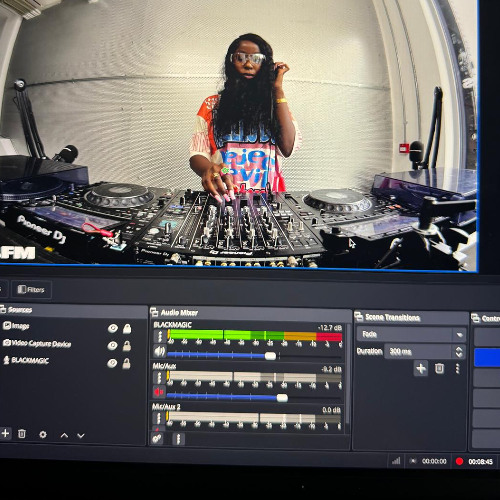500x500 pixels.
Task: Open source properties gear icon
Action: coord(43,434)
